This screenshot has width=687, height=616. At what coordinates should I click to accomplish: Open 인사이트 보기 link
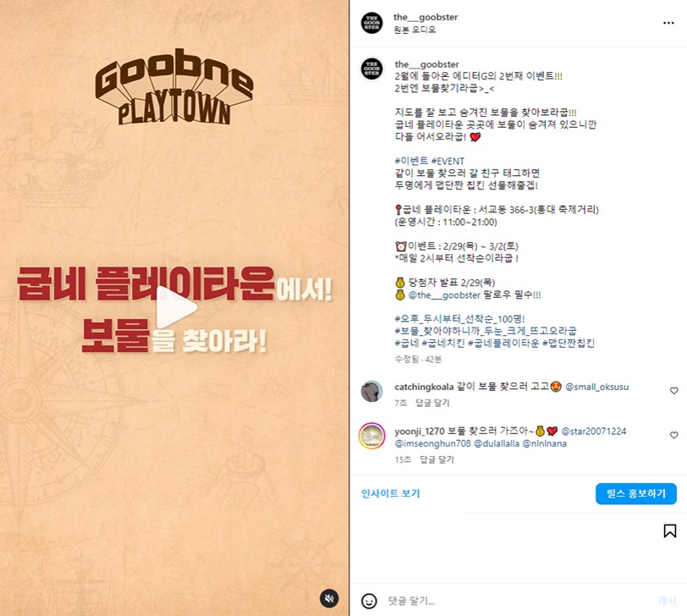tap(390, 494)
